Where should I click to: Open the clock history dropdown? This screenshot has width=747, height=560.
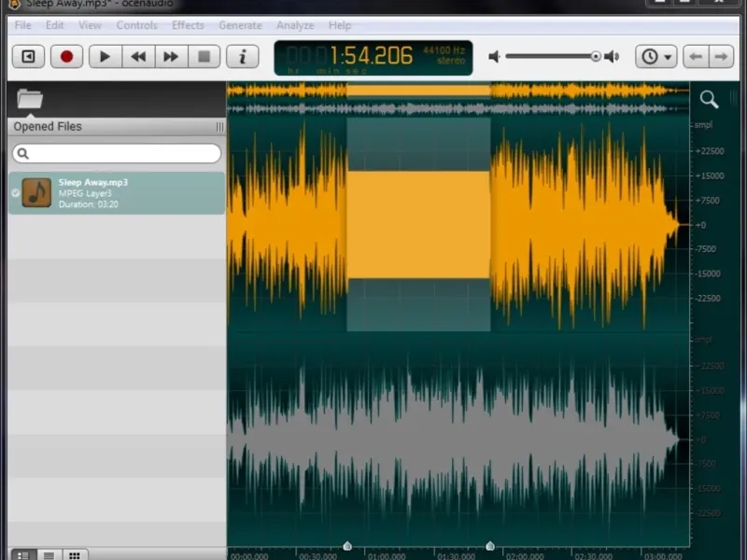pyautogui.click(x=655, y=57)
